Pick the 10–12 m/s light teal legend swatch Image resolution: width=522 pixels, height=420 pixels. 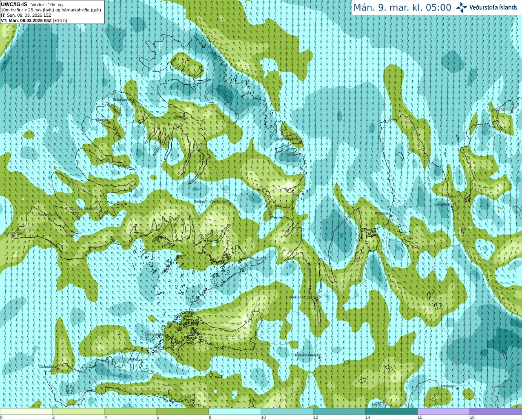point(287,411)
